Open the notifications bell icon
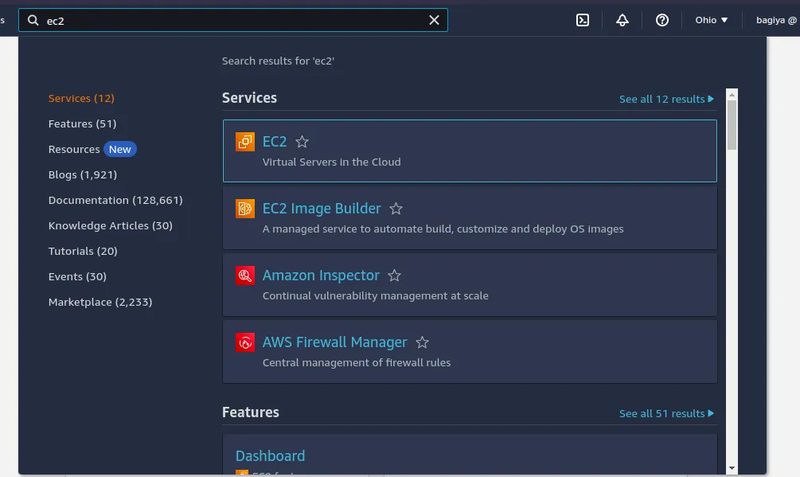Viewport: 800px width, 477px height. pos(622,20)
